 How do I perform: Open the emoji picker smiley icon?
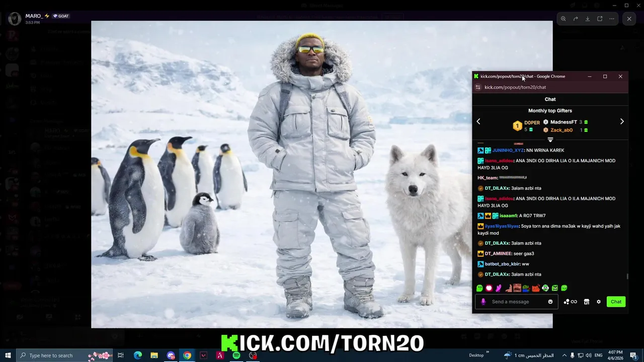550,302
